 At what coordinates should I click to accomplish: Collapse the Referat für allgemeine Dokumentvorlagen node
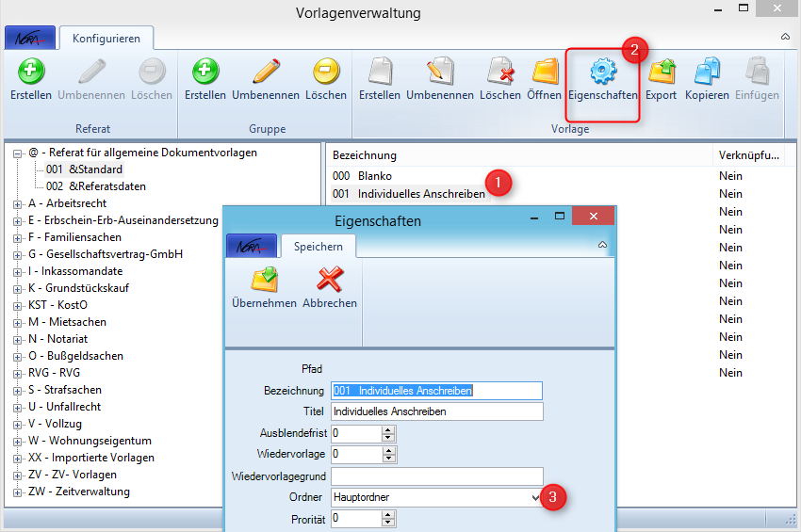[18, 153]
